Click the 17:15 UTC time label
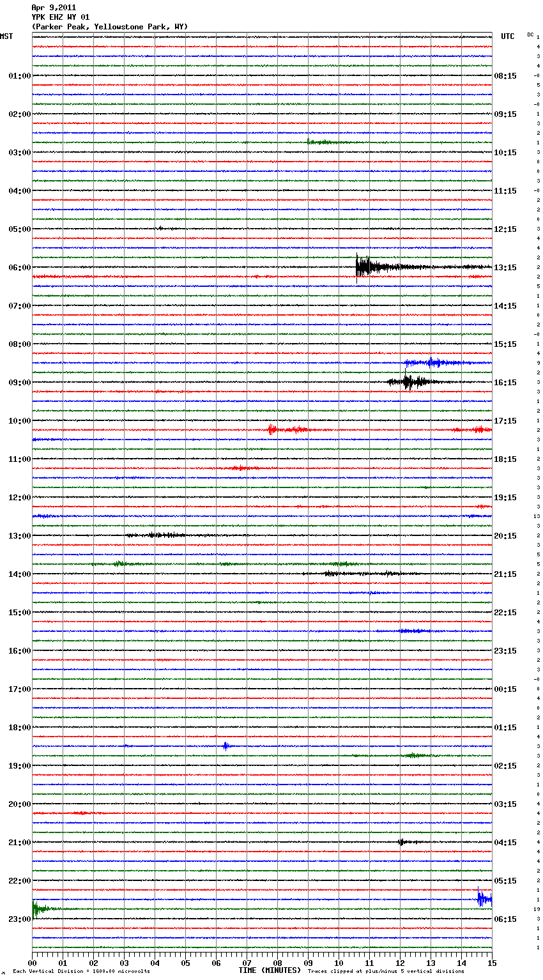Image resolution: width=543 pixels, height=980 pixels. pos(505,421)
